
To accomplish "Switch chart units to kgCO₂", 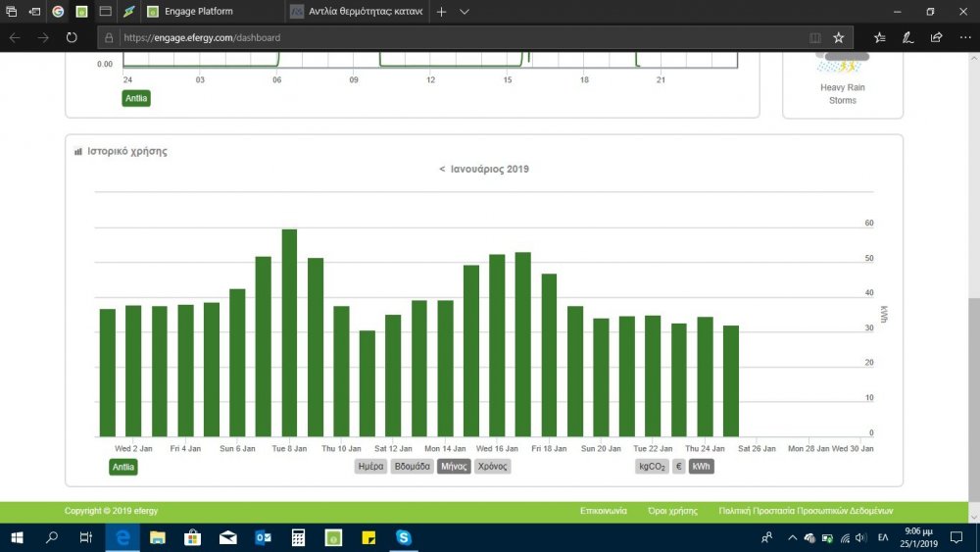I will tap(652, 467).
